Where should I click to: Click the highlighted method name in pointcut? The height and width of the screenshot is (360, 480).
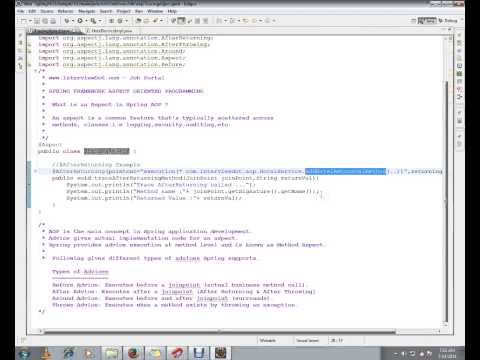pos(345,171)
